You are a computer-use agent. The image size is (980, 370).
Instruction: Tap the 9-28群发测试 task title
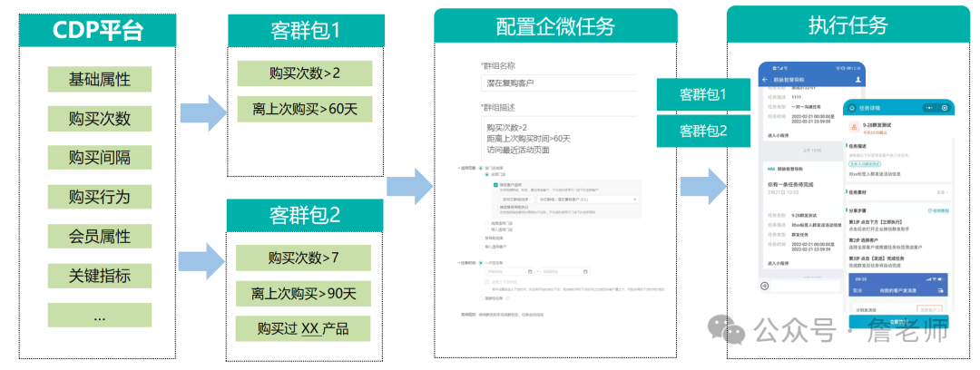tap(877, 125)
